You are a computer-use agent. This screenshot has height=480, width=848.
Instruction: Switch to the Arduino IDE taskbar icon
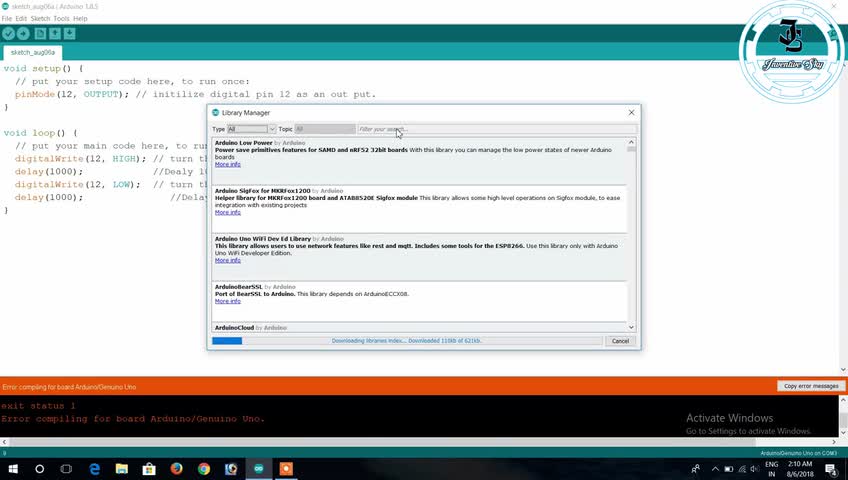coord(259,469)
